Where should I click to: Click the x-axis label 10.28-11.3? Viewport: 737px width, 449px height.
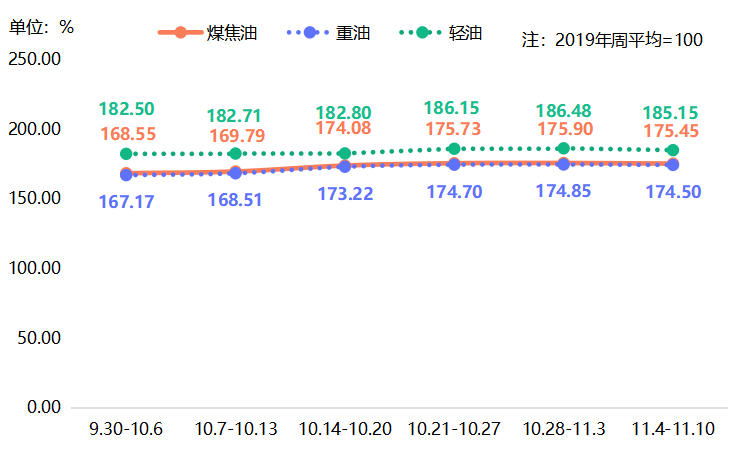point(564,429)
